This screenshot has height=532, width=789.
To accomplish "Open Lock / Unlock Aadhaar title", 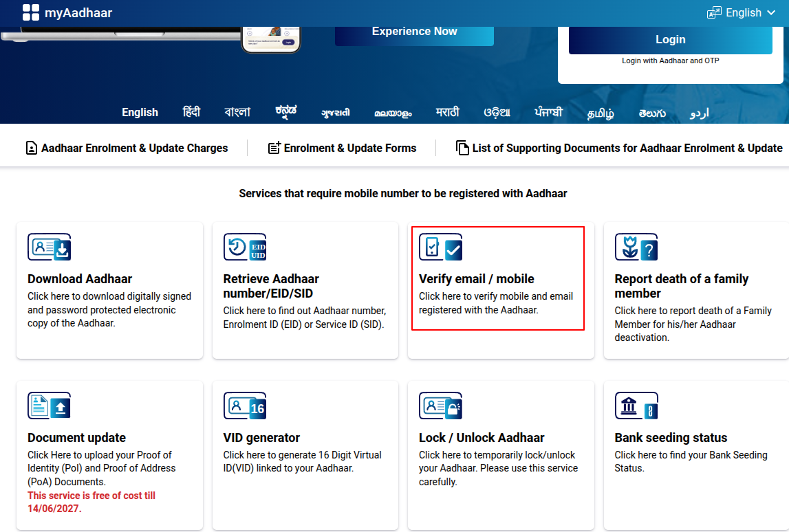I will [x=482, y=437].
